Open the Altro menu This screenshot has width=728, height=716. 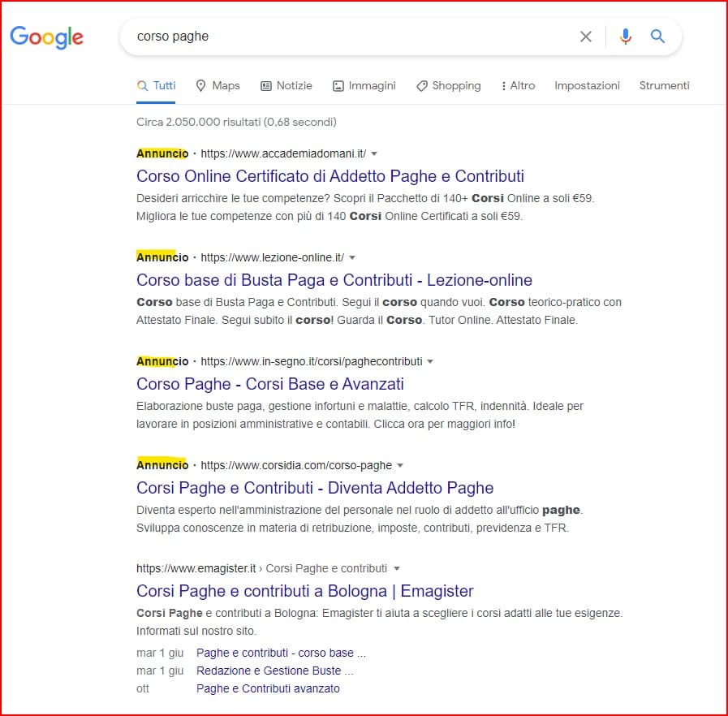(x=518, y=86)
